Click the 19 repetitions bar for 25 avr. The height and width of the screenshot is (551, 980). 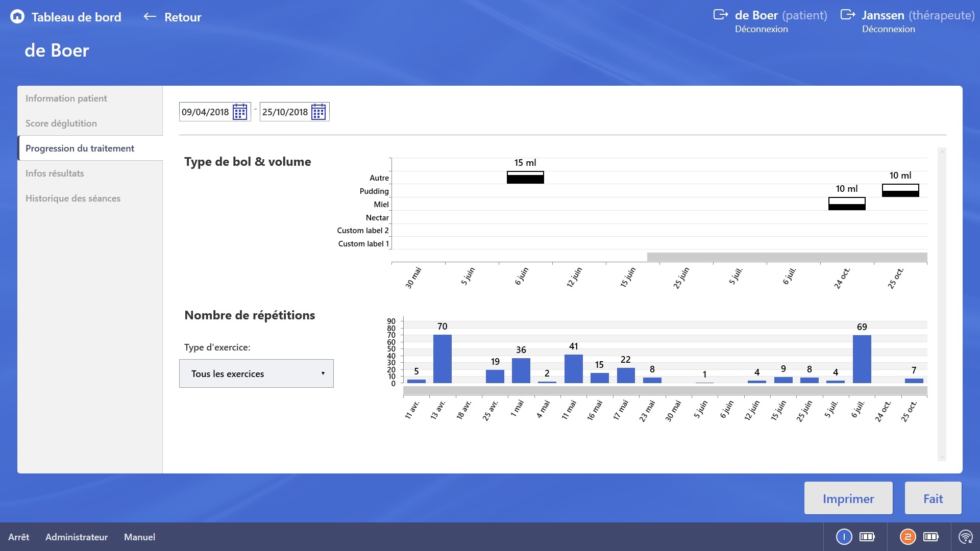click(495, 377)
